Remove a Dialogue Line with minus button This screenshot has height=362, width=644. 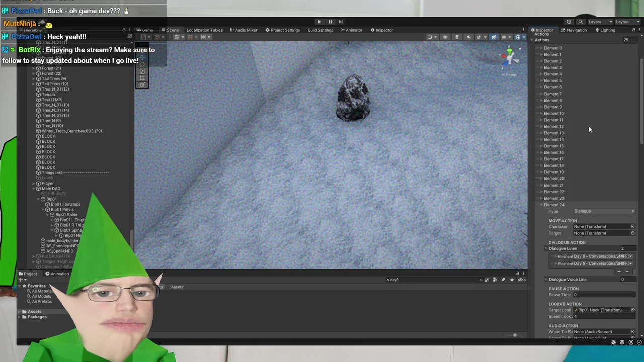coord(627,271)
